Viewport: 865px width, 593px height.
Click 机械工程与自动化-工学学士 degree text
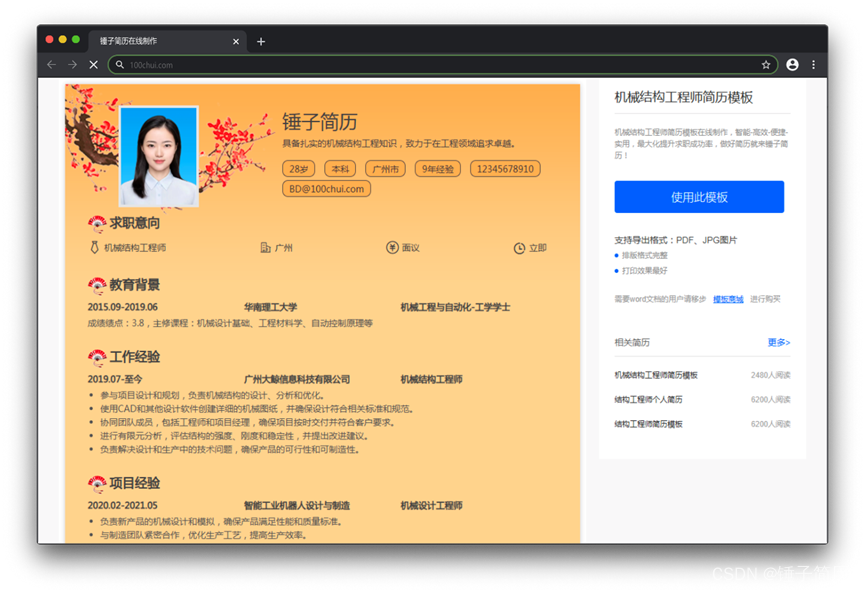click(x=455, y=307)
